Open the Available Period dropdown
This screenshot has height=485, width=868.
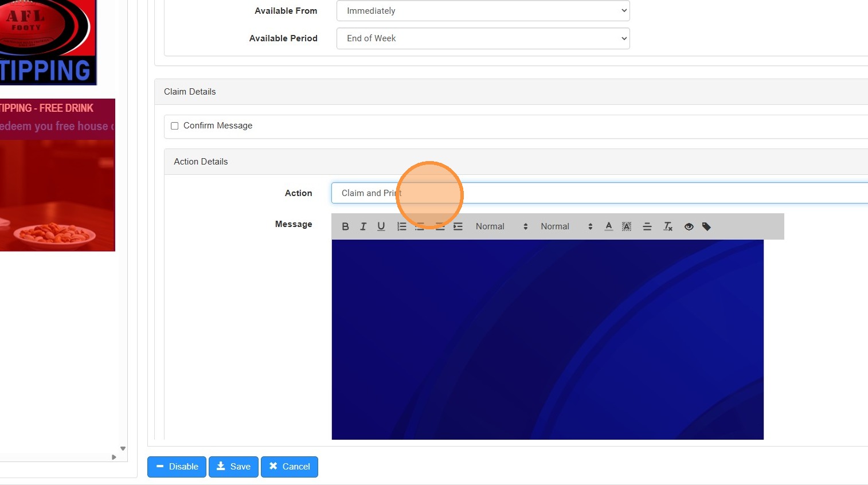click(x=483, y=38)
